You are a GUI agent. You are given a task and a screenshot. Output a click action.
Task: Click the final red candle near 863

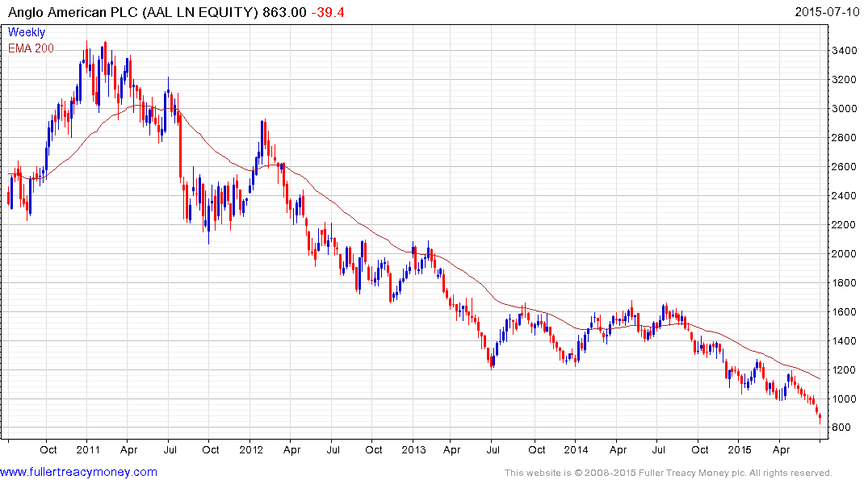pos(820,418)
